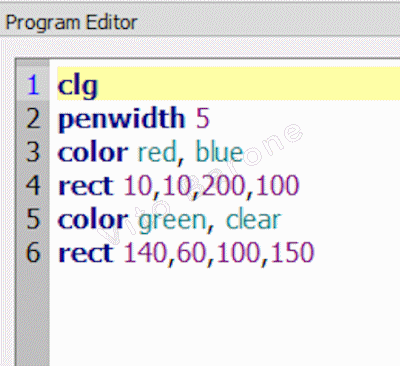
Task: Click line number 2 in the gutter
Action: tap(33, 119)
